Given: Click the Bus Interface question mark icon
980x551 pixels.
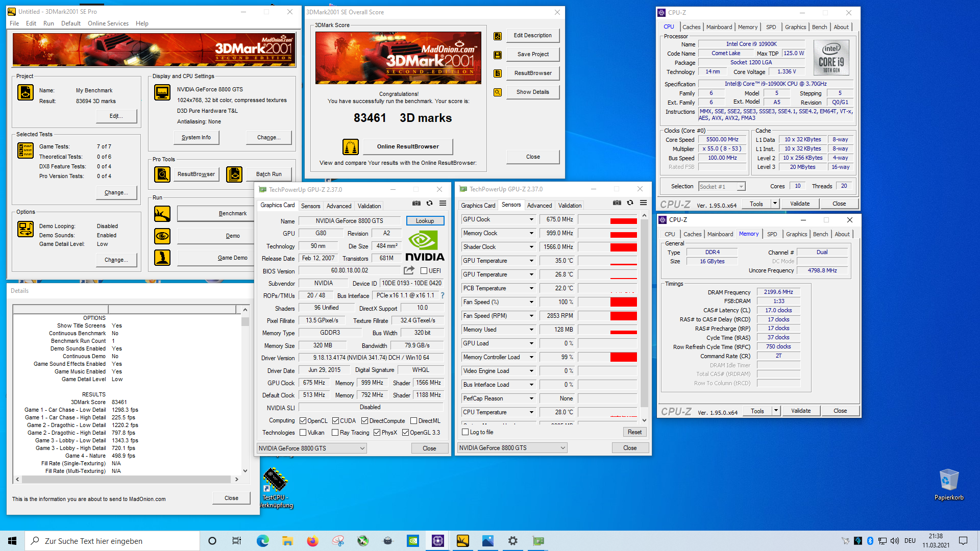Looking at the screenshot, I should (x=443, y=295).
